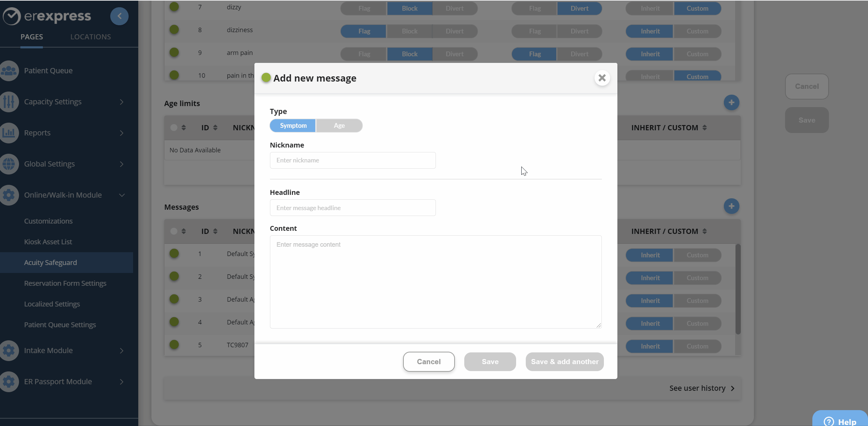Image resolution: width=868 pixels, height=426 pixels.
Task: Click the Patient Queue people icon
Action: tap(9, 70)
